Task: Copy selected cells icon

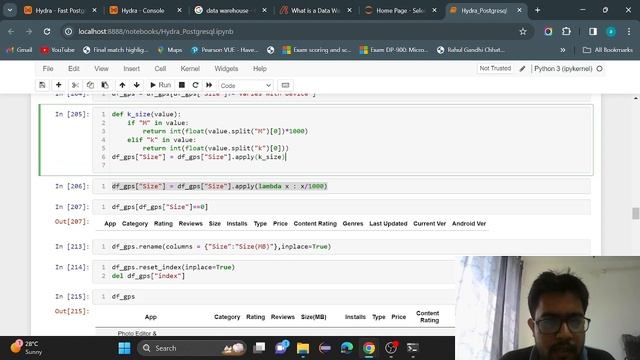Action: click(x=90, y=85)
